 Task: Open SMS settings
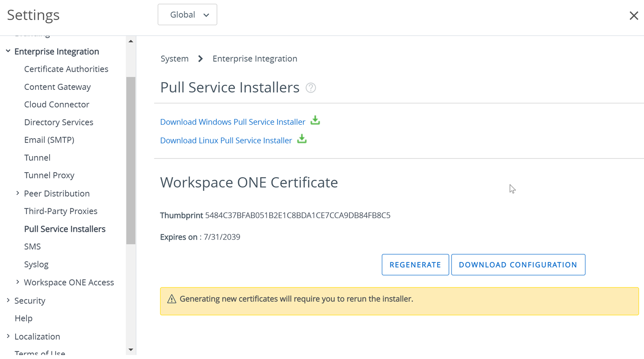[x=32, y=246]
